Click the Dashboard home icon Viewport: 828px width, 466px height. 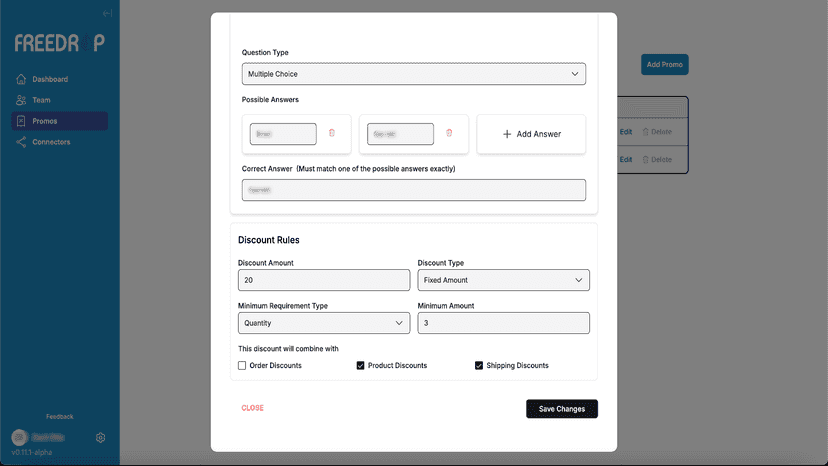pos(21,79)
